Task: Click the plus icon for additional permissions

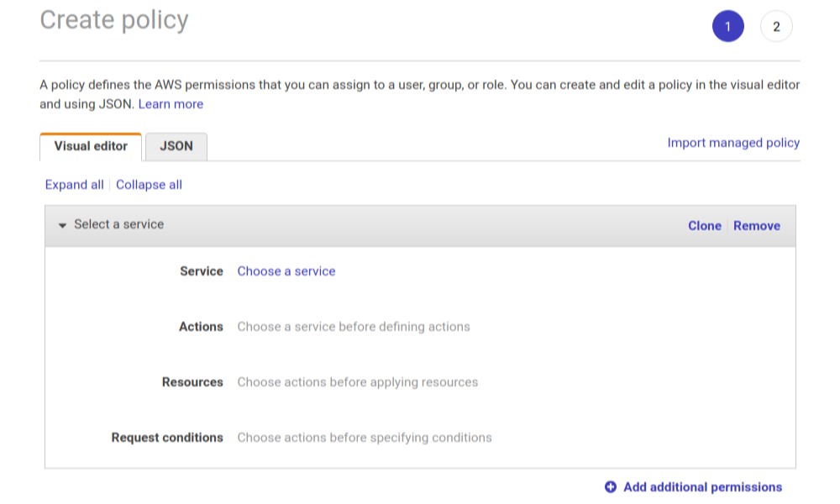Action: pyautogui.click(x=611, y=487)
